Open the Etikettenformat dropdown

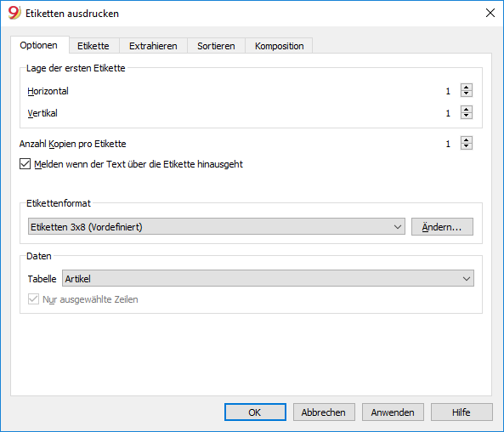[x=217, y=227]
